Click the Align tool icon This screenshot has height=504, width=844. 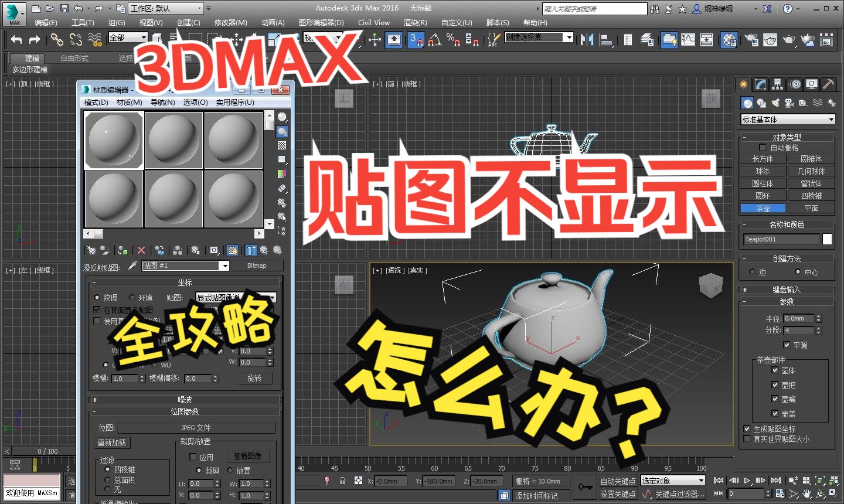[607, 39]
